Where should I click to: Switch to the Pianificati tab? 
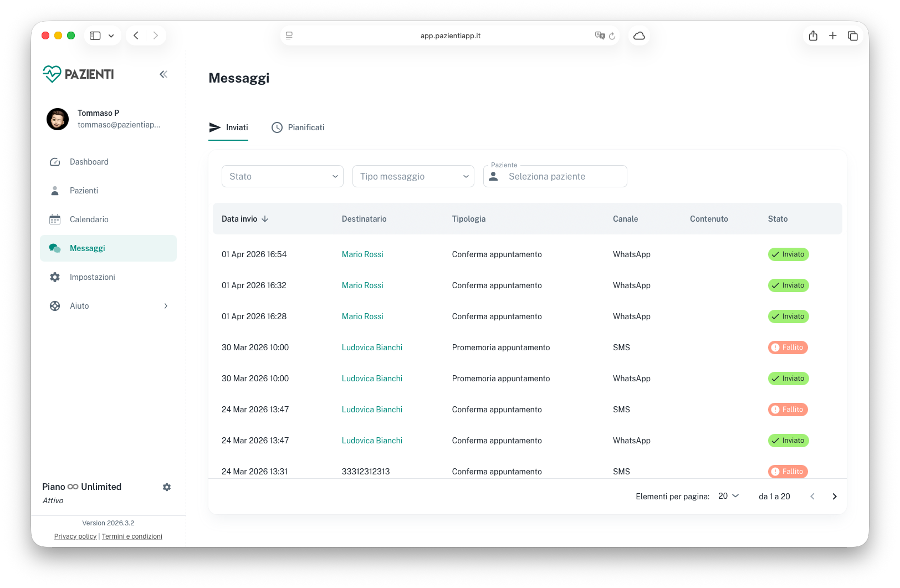click(298, 127)
